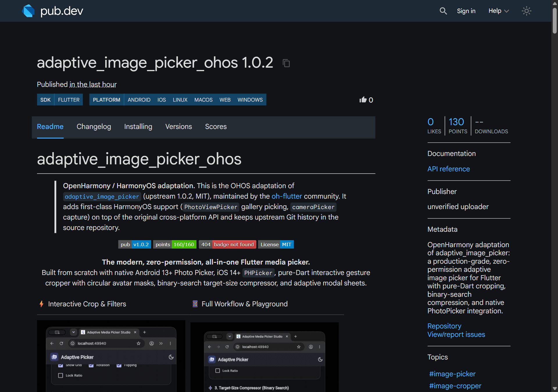This screenshot has width=558, height=392.
Task: Switch to the Readme tab
Action: point(50,127)
